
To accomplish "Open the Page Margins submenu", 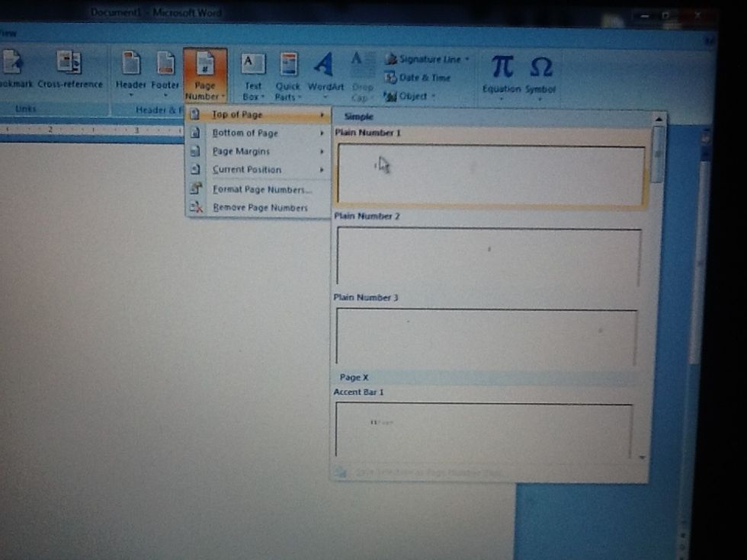I will click(x=241, y=152).
